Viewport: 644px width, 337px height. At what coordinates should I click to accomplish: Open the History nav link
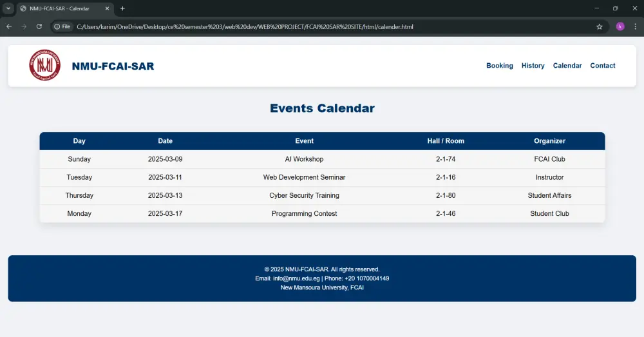point(533,66)
